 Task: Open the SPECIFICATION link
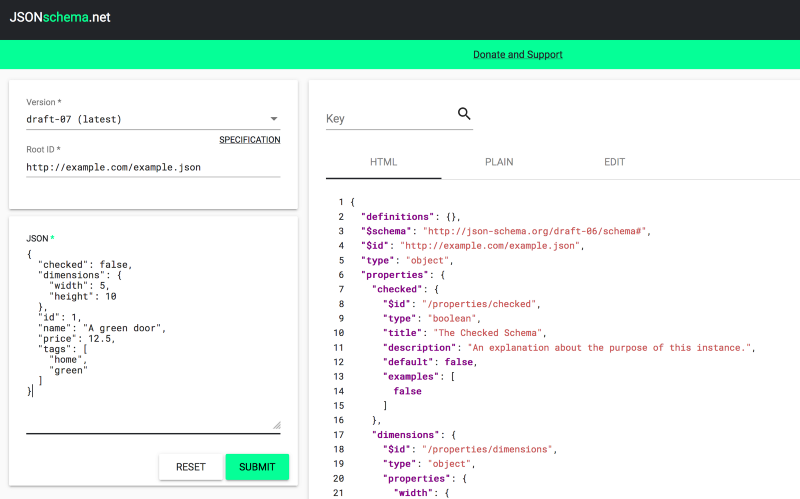point(249,140)
